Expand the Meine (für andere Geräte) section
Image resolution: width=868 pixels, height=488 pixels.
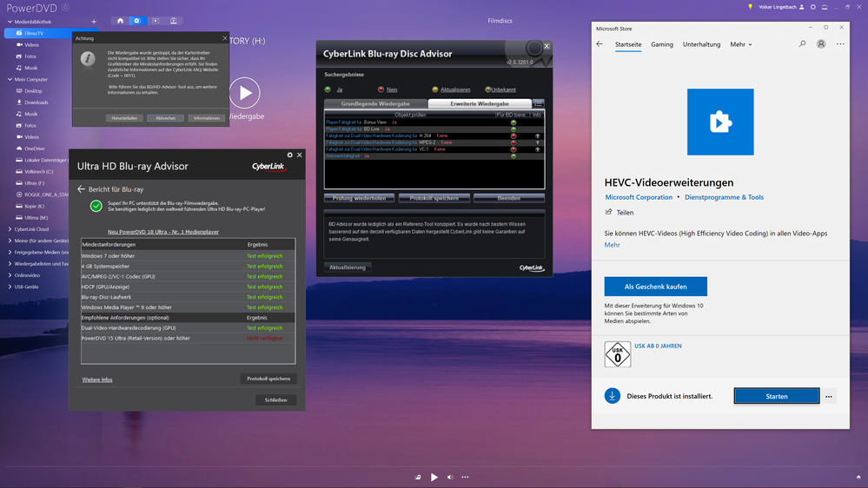(x=10, y=241)
